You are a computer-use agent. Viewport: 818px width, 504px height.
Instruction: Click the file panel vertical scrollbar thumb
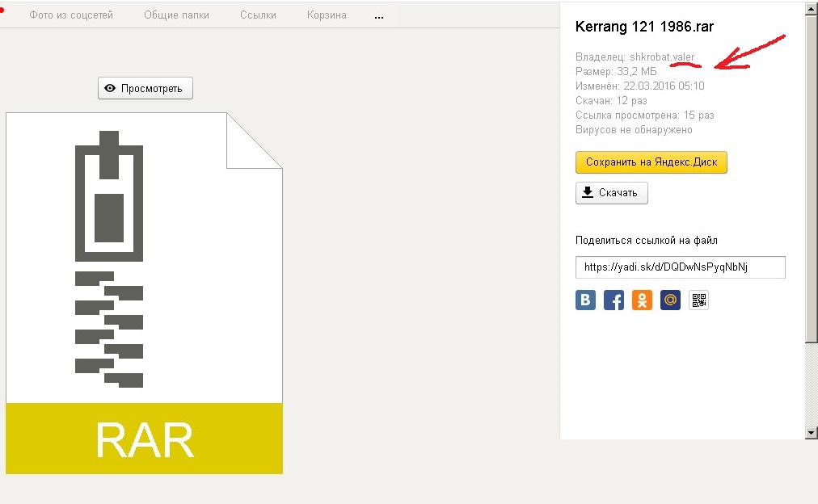click(812, 179)
